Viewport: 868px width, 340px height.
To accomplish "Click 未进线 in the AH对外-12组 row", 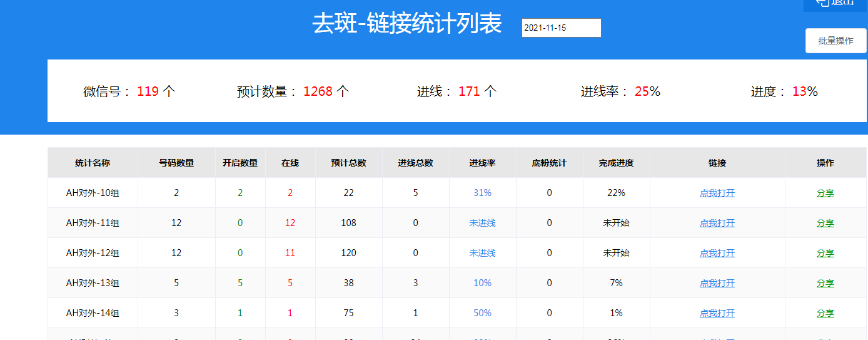I will (483, 253).
